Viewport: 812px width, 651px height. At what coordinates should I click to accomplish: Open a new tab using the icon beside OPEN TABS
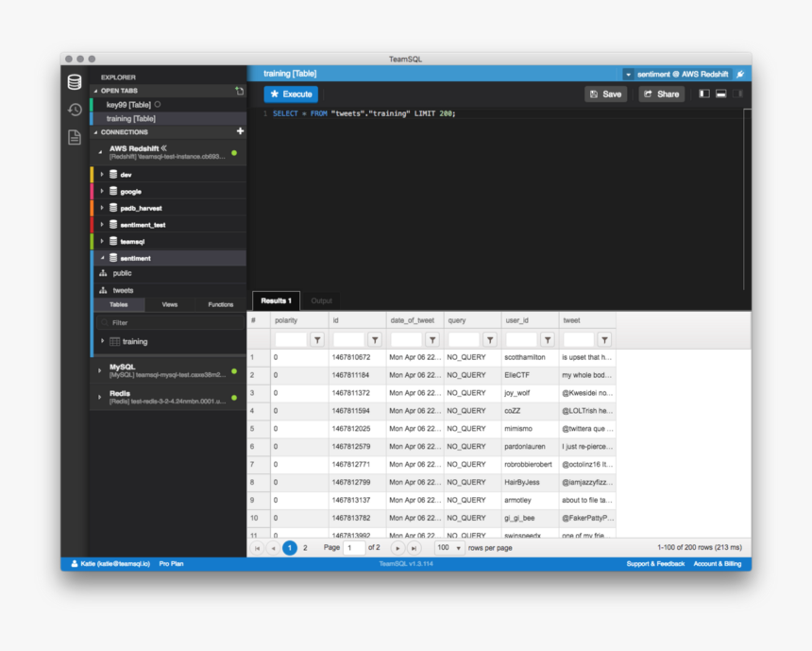pos(240,91)
